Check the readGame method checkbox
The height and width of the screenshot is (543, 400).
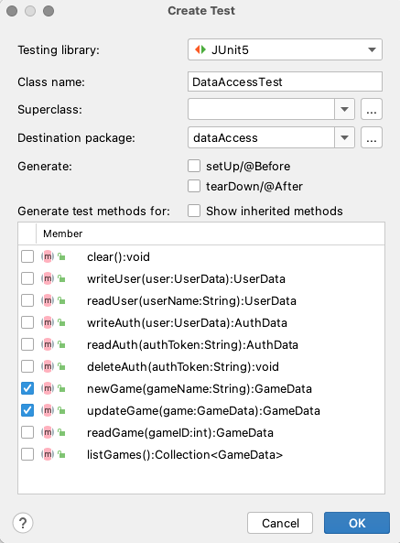click(27, 433)
